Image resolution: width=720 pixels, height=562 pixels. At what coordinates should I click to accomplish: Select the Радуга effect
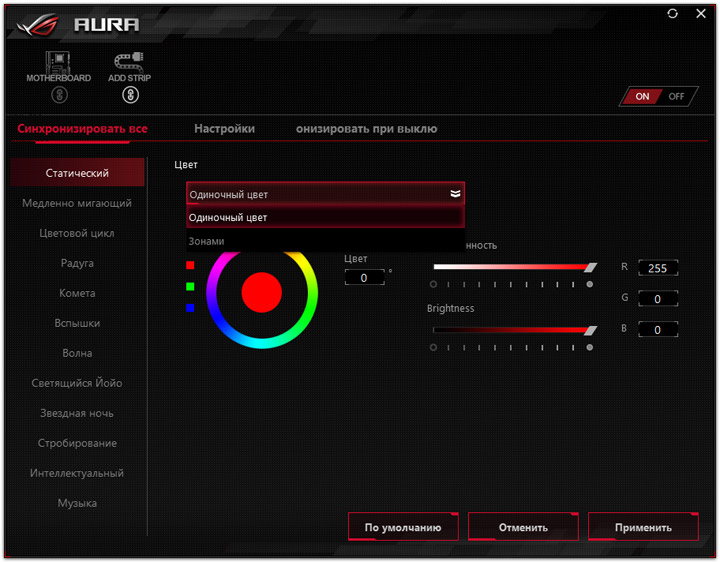[77, 263]
